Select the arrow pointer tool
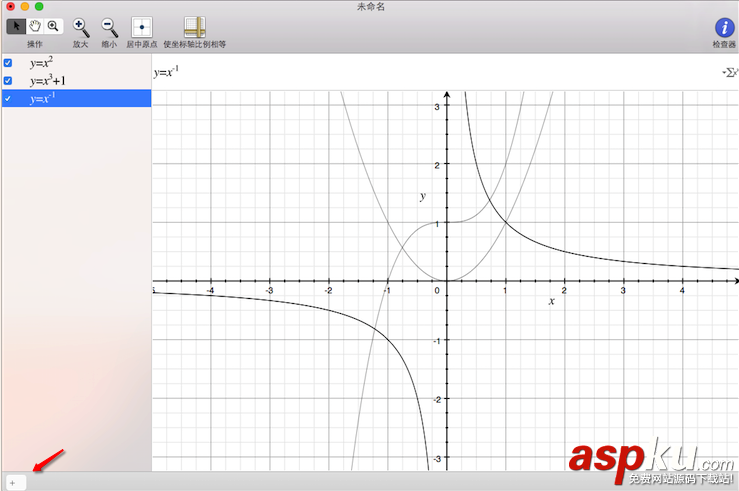The image size is (739, 491). point(16,26)
